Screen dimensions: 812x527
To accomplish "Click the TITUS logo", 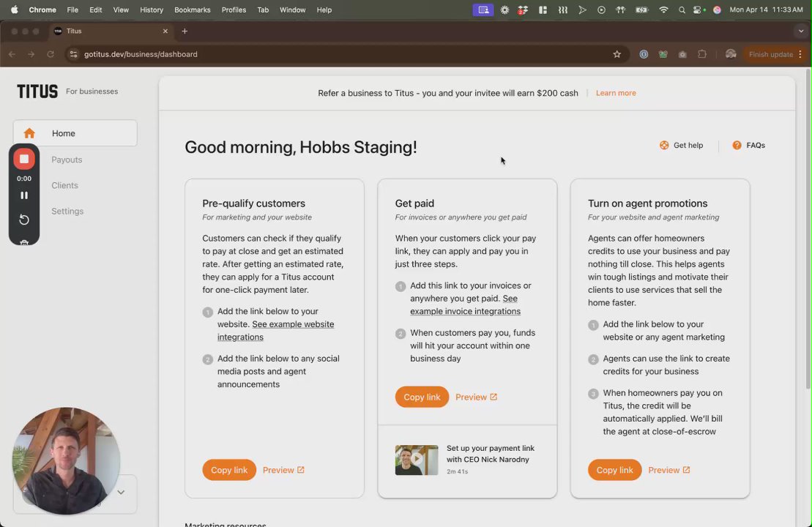I will point(37,91).
